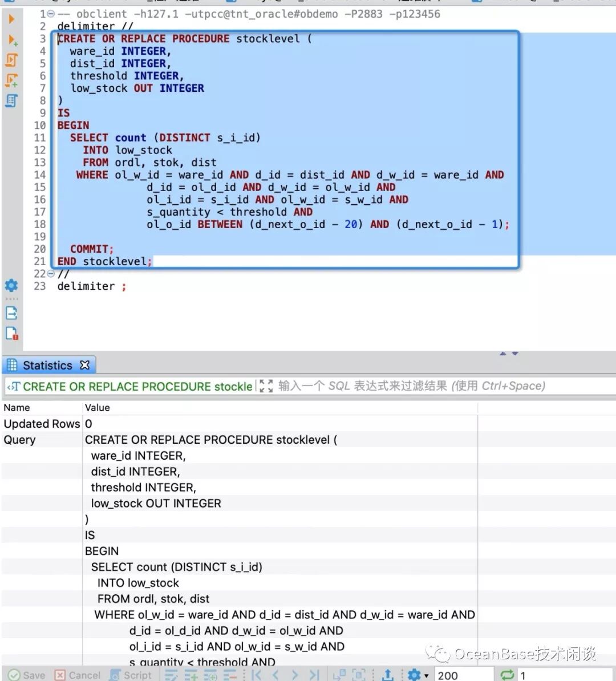The height and width of the screenshot is (681, 616).
Task: Select the Updated Rows value 0
Action: coord(88,424)
